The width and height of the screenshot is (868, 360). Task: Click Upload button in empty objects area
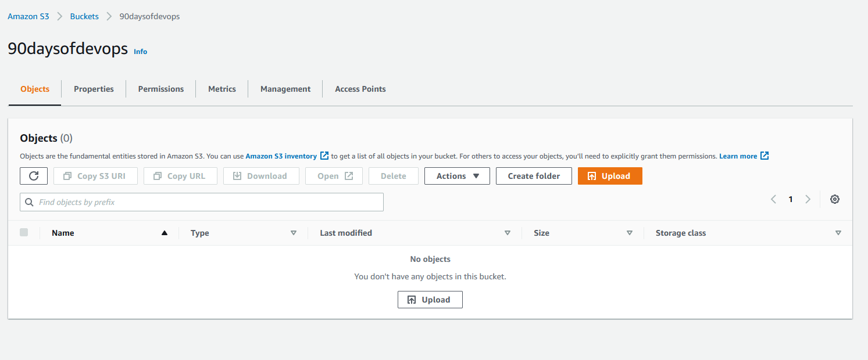[430, 300]
